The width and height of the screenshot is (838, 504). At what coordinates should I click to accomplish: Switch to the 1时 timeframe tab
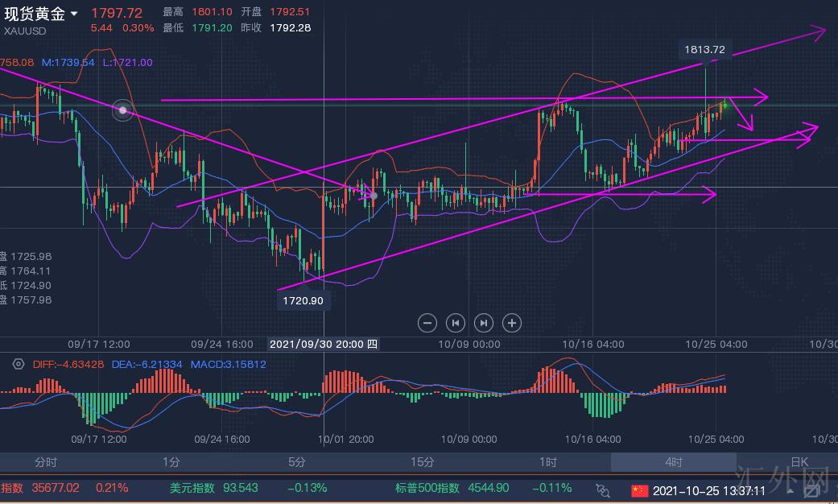click(x=547, y=462)
